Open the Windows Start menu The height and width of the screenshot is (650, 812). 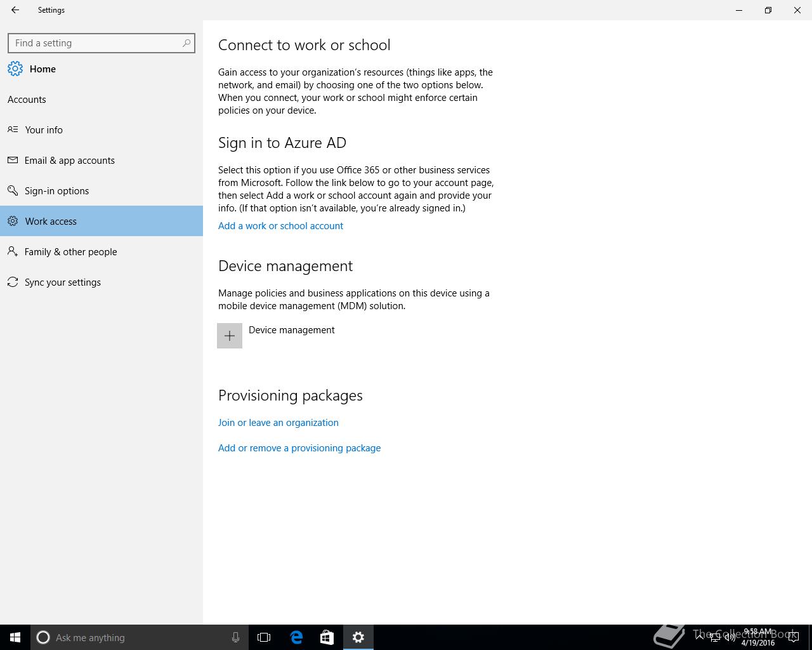15,637
